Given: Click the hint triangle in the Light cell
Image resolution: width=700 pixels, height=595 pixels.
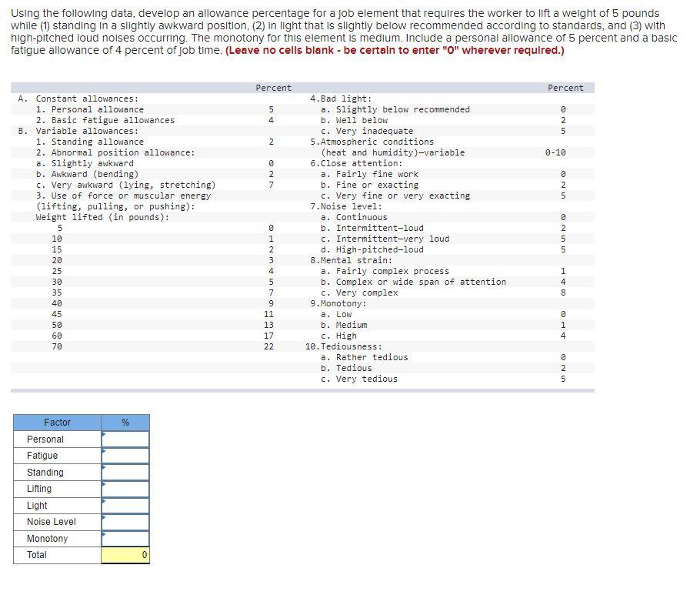Looking at the screenshot, I should (x=104, y=502).
